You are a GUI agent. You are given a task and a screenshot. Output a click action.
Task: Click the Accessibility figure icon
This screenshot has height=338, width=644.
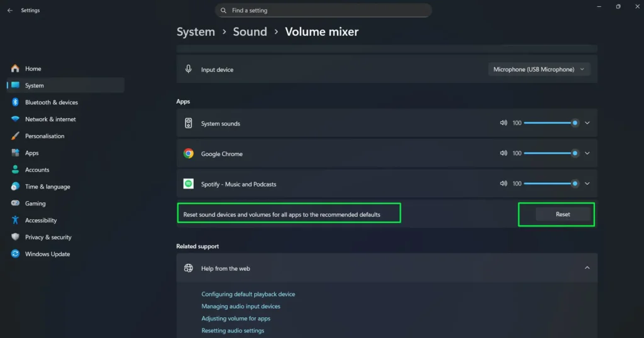coord(15,220)
